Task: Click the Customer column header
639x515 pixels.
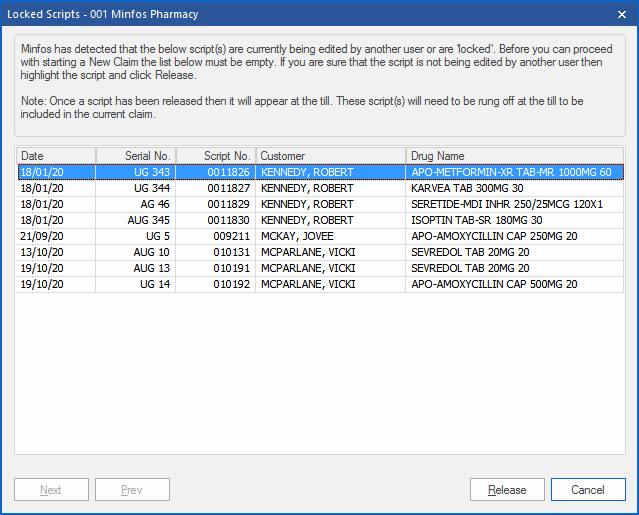Action: click(331, 156)
